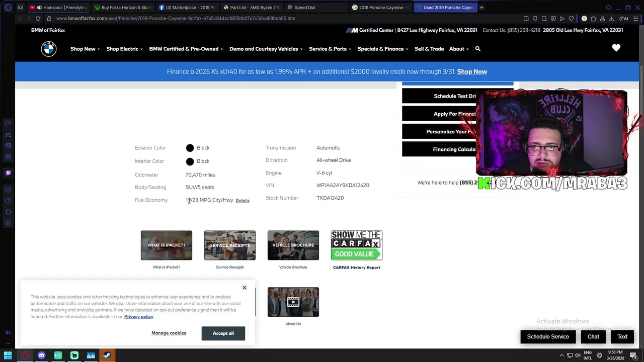The width and height of the screenshot is (644, 362).
Task: Close the cookie banner with X
Action: coord(245,288)
